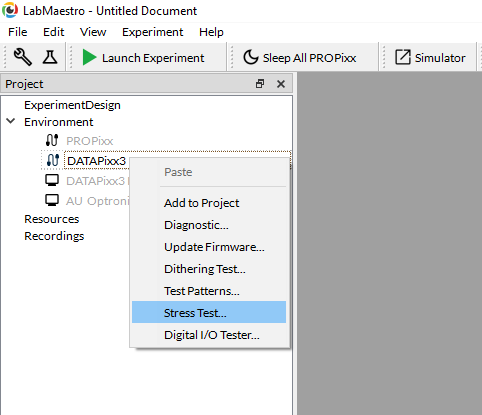The height and width of the screenshot is (415, 482).
Task: Click the wrench settings icon in toolbar
Action: 22,57
